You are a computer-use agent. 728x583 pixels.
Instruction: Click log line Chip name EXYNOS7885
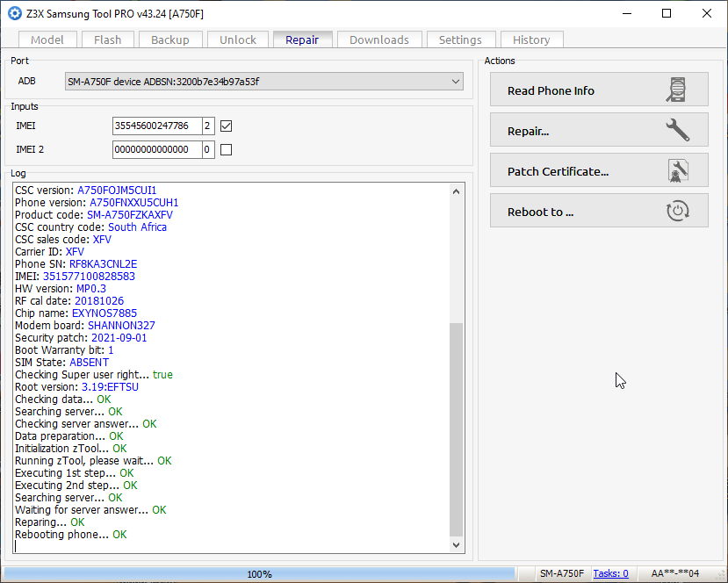[76, 313]
